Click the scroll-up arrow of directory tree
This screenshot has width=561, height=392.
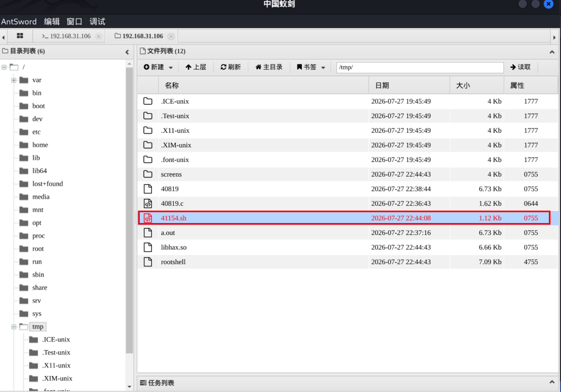coord(129,64)
